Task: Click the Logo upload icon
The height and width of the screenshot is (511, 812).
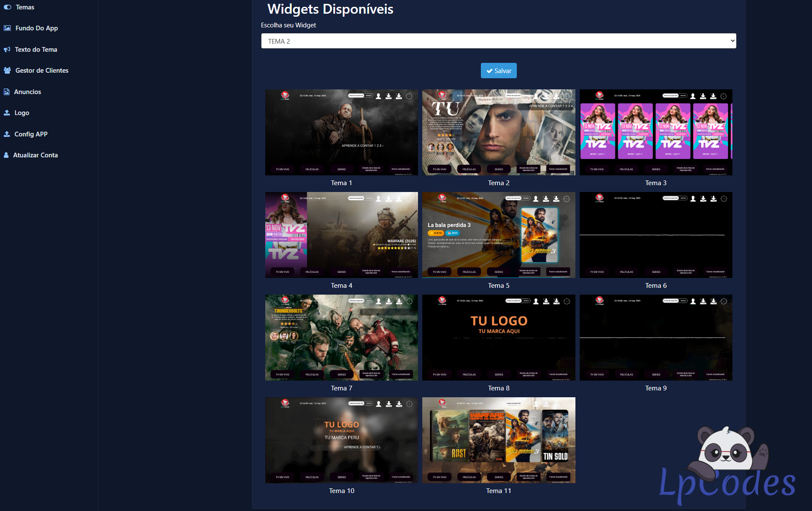Action: (7, 113)
